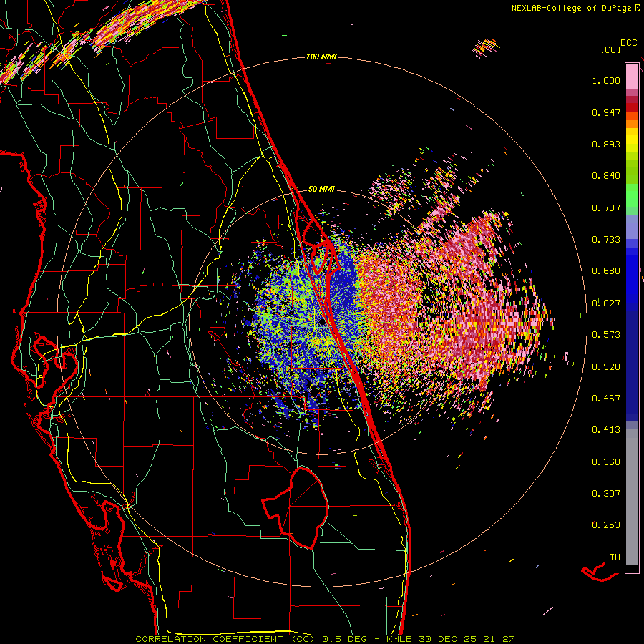The width and height of the screenshot is (644, 644).
Task: Click the NEXLAB-College of DuPage watermark text
Action: pos(575,8)
